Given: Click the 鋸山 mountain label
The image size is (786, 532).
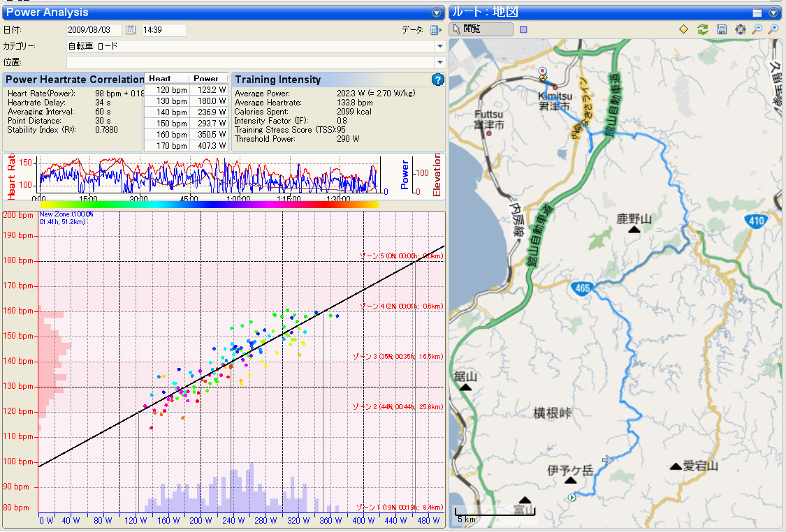Looking at the screenshot, I should point(465,377).
